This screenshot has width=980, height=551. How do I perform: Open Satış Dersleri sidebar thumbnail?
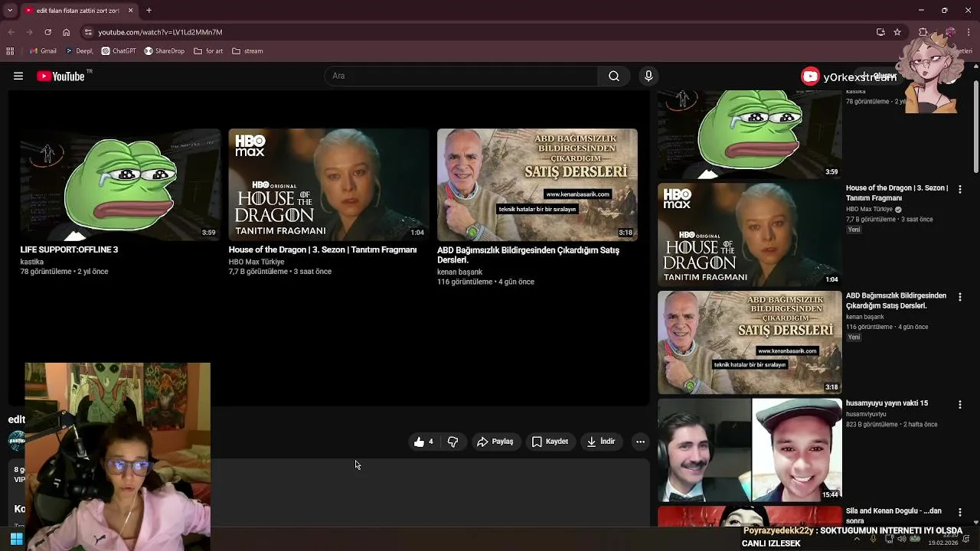[x=750, y=342]
